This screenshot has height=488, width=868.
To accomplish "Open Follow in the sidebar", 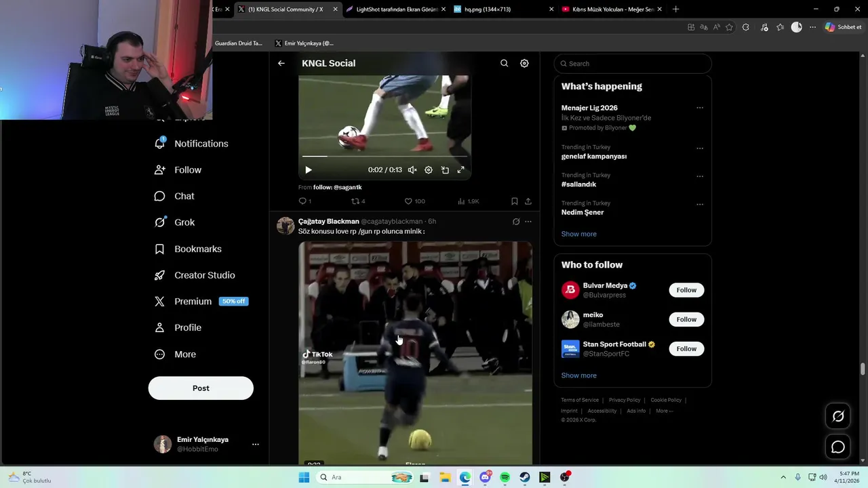I will click(x=178, y=170).
